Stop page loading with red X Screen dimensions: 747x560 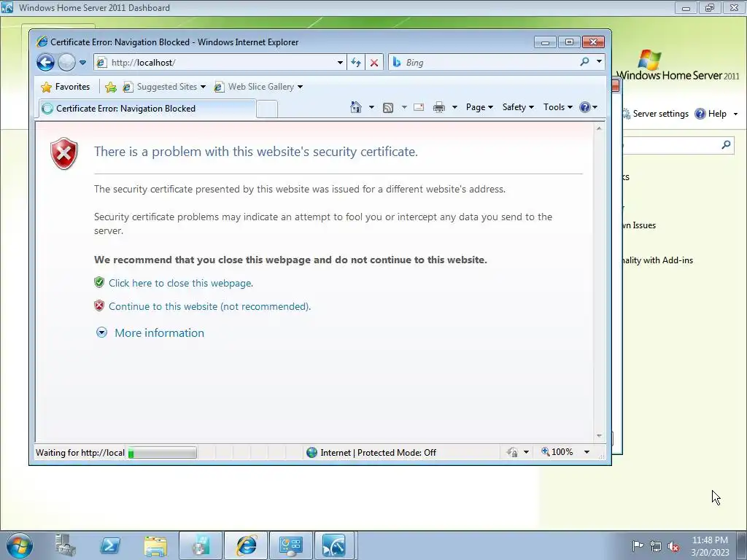(x=374, y=63)
